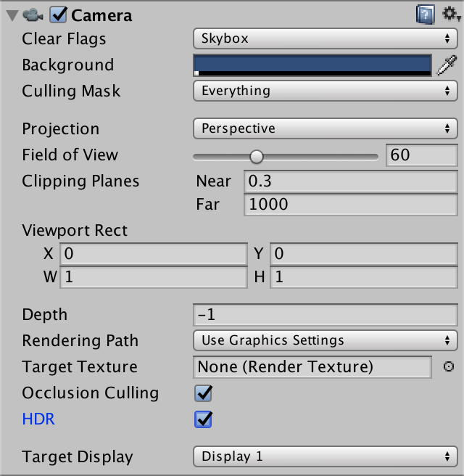The image size is (464, 476).
Task: Disable the Camera component checkbox
Action: click(x=58, y=15)
